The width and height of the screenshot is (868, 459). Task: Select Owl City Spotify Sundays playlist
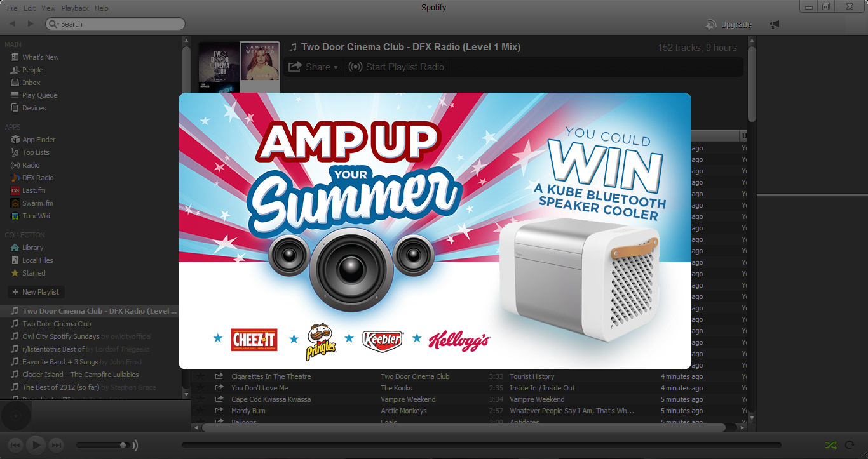click(61, 336)
